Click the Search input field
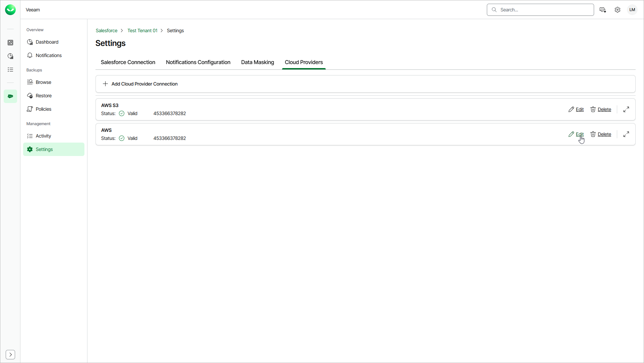 pos(540,10)
